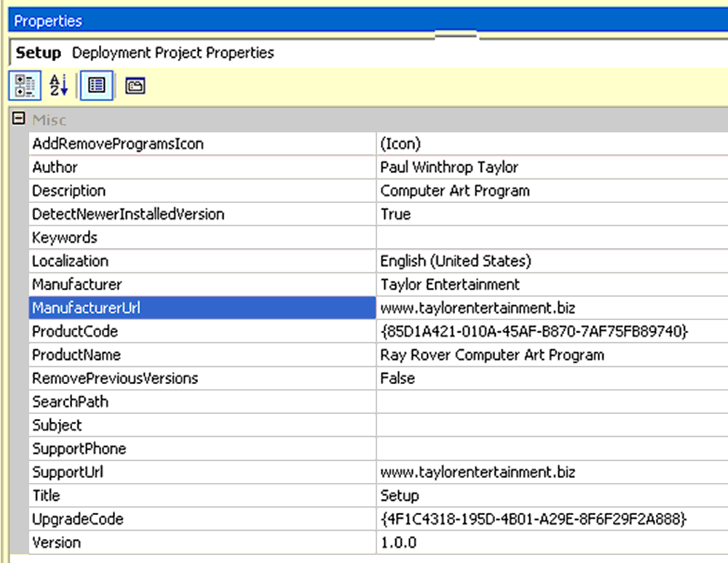Select the Properties view icon
Image resolution: width=728 pixels, height=563 pixels.
[x=97, y=85]
